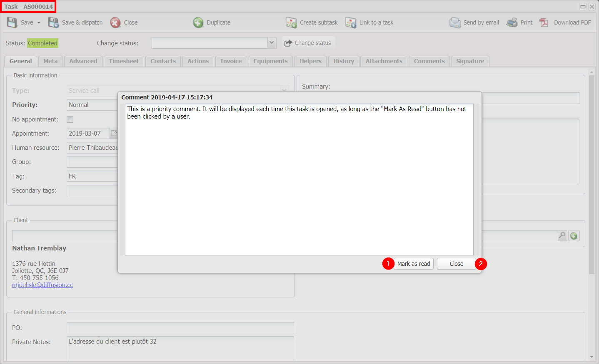Click the Create subtask icon
This screenshot has width=599, height=364.
(291, 22)
